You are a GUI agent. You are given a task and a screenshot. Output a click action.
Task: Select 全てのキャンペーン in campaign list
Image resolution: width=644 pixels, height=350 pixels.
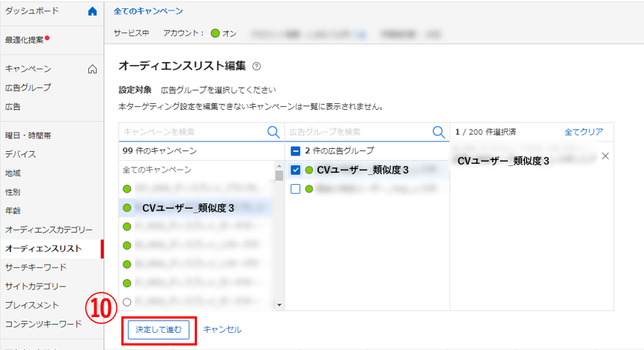click(157, 170)
